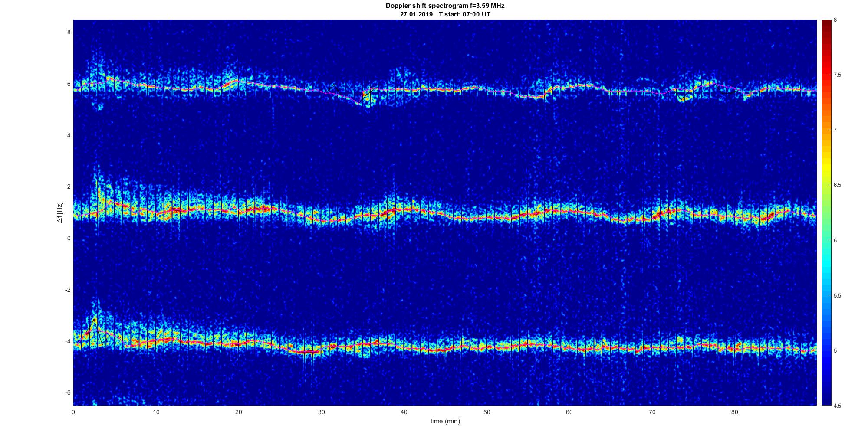Click the y-axis tick label '-6'
Viewport: 868px width, 435px height.
tap(68, 392)
